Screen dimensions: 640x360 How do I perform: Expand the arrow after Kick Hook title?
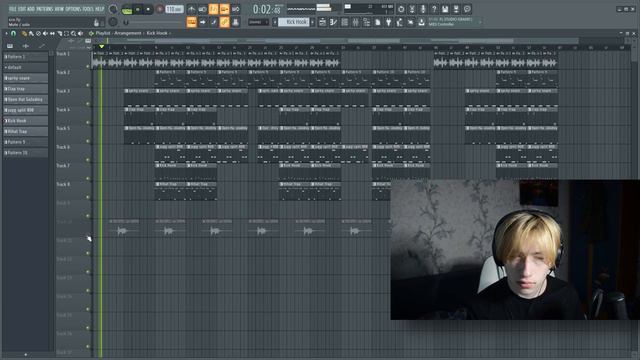click(170, 33)
